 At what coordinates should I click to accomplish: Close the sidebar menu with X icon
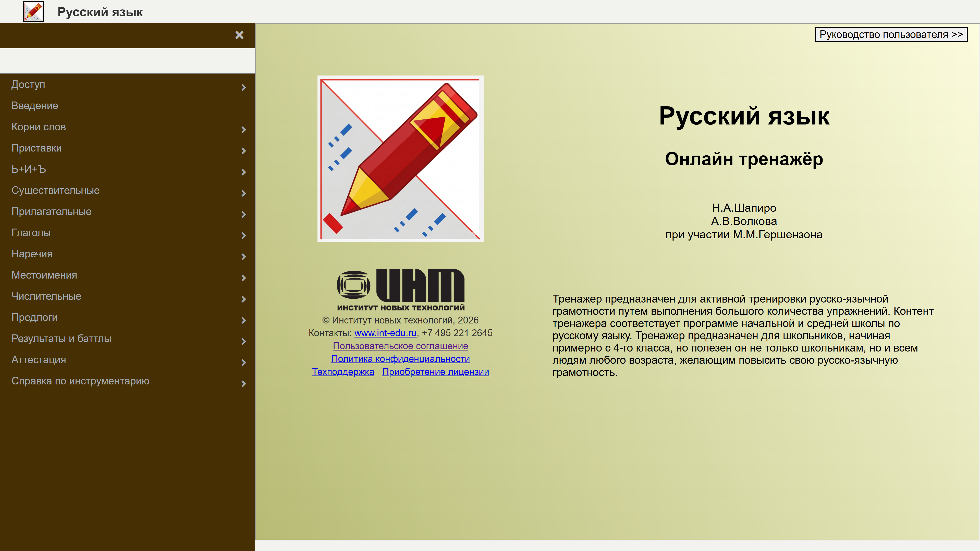[x=239, y=35]
